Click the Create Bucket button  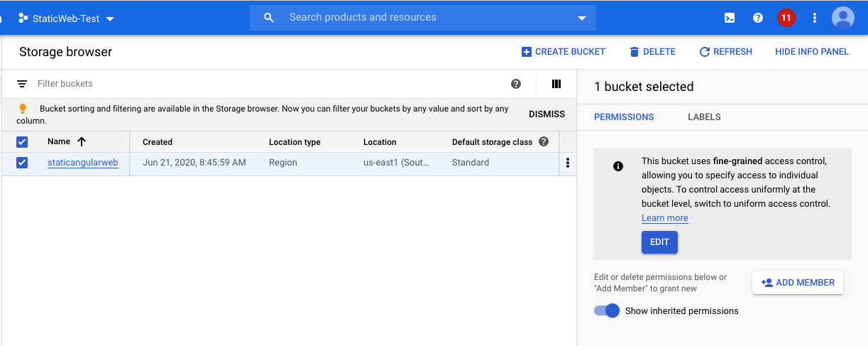click(x=564, y=52)
